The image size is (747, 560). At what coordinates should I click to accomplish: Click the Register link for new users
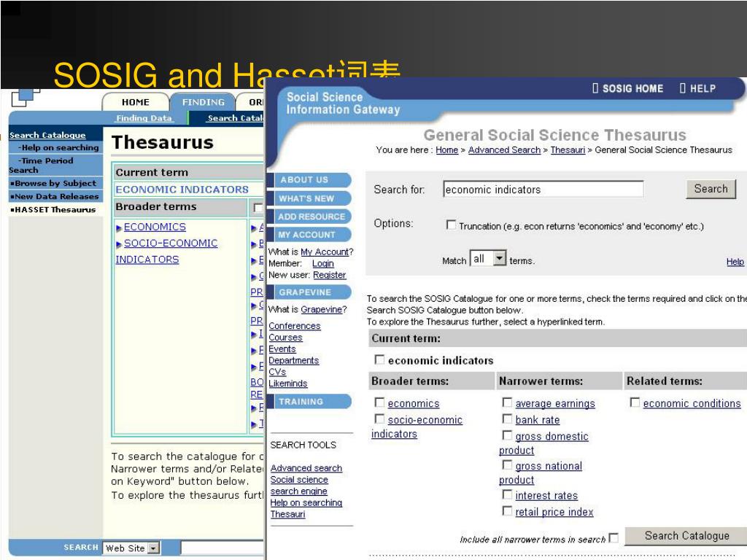[x=330, y=275]
